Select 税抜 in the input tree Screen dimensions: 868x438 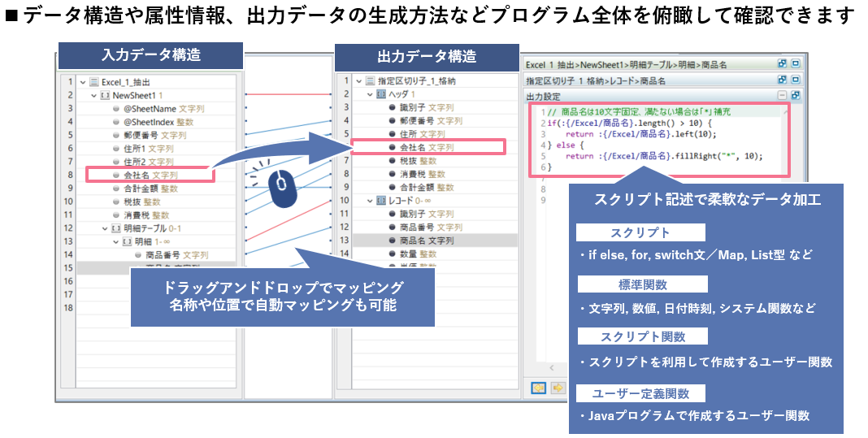point(141,202)
